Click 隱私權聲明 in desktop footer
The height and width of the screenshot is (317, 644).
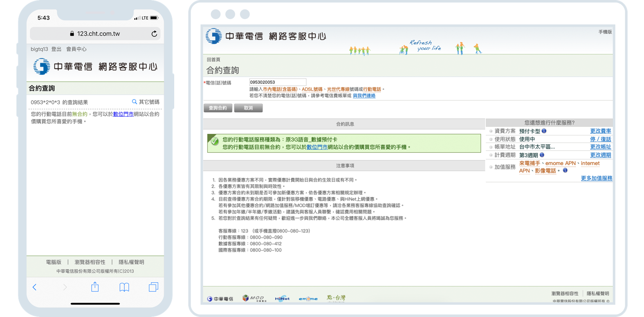(598, 294)
